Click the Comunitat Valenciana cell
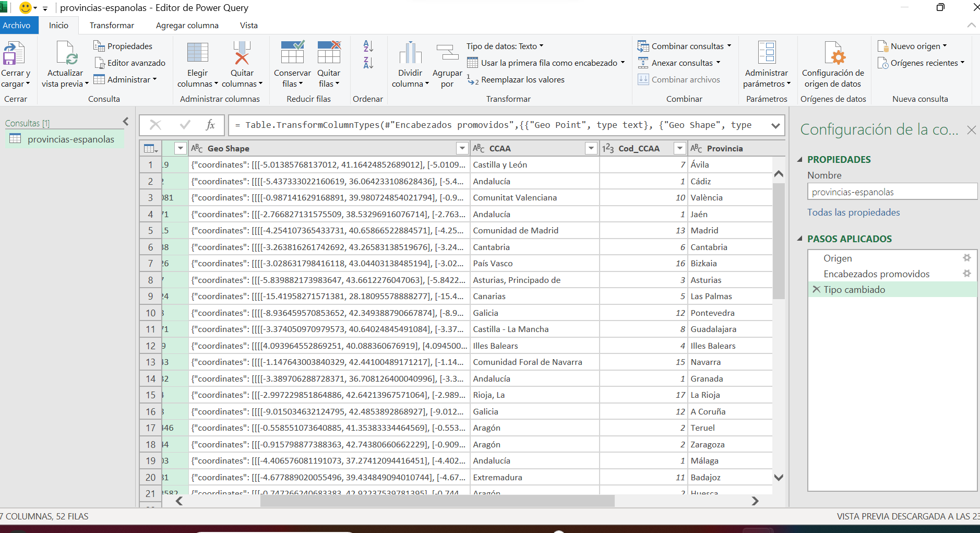The height and width of the screenshot is (533, 980). (x=534, y=197)
